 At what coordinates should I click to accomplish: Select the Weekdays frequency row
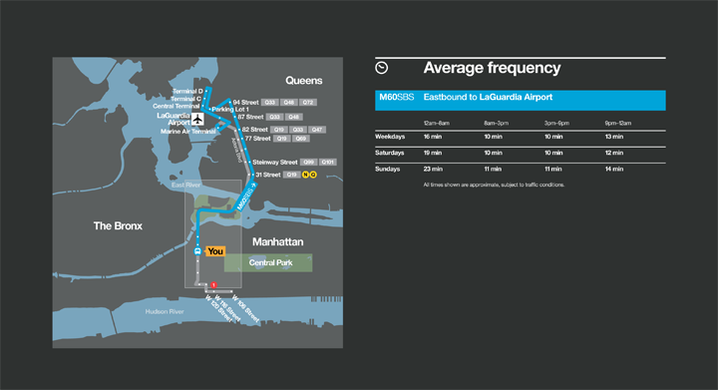tap(520, 137)
